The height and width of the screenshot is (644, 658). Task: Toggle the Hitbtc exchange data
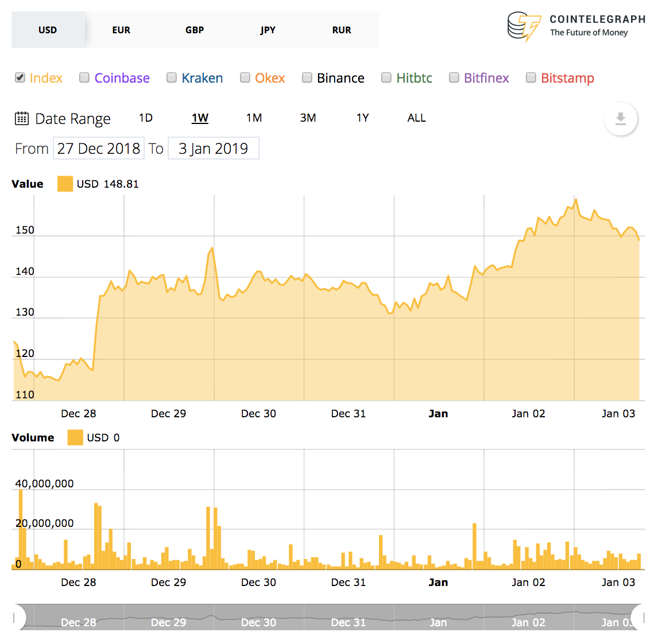[386, 77]
